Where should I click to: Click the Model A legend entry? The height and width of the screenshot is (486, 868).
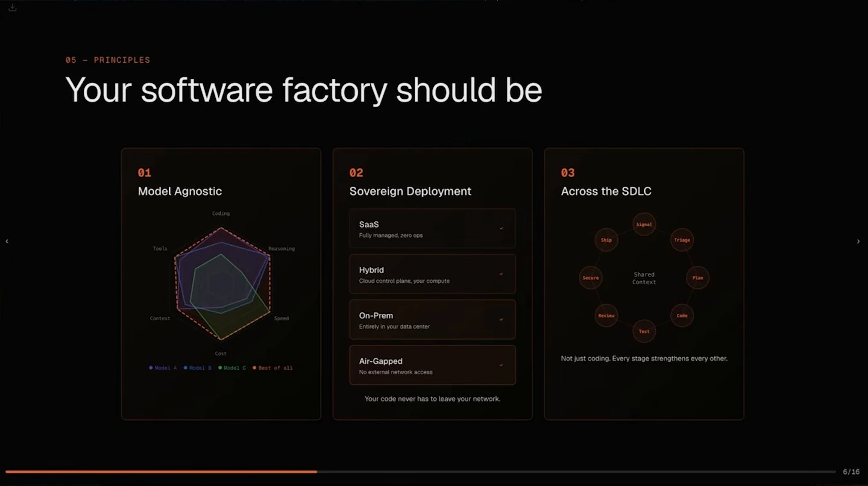[163, 368]
